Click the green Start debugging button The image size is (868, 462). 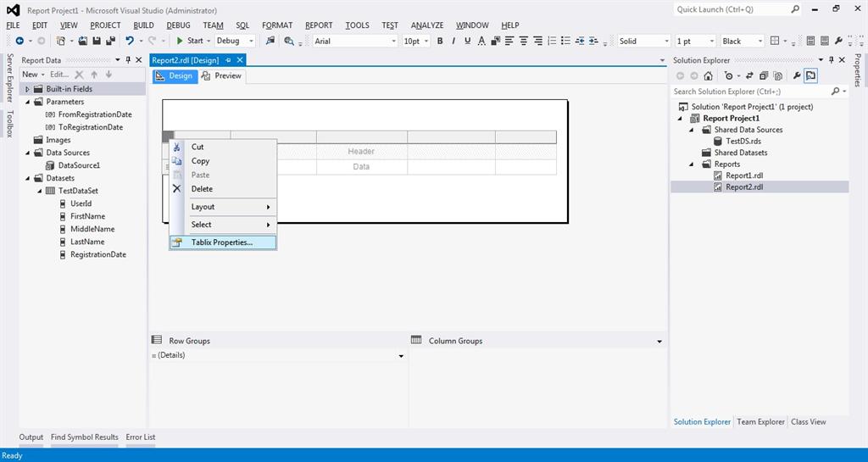[189, 41]
